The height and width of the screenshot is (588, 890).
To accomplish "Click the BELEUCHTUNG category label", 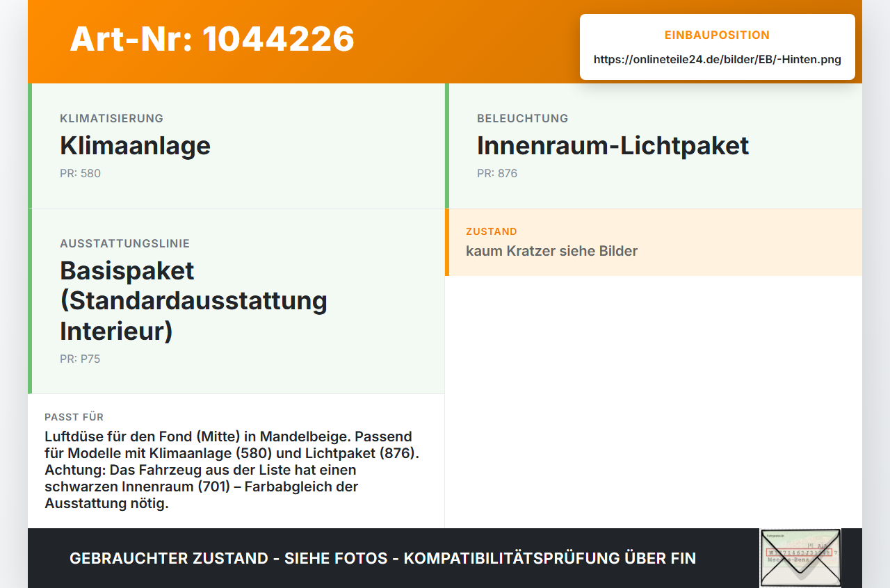I will pyautogui.click(x=522, y=119).
